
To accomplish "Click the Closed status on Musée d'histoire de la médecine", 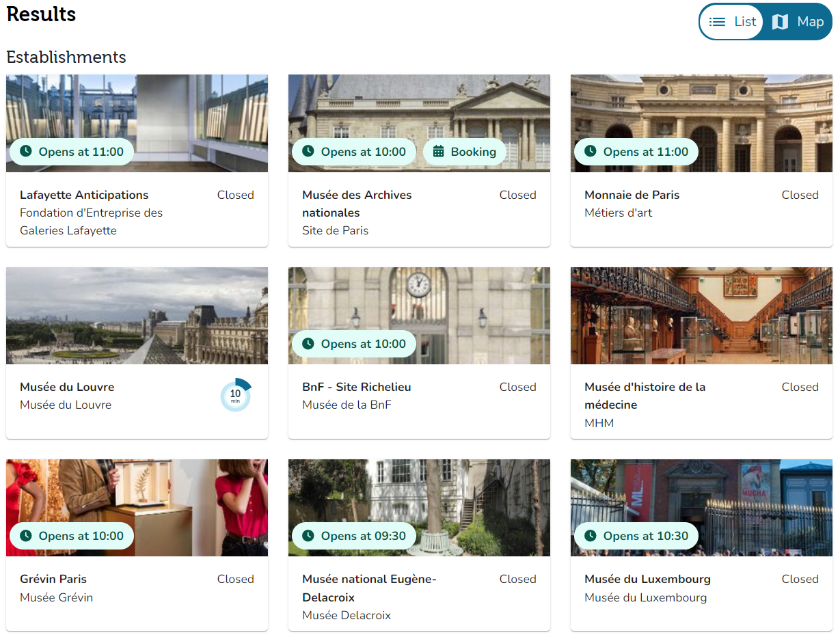I will pos(800,387).
